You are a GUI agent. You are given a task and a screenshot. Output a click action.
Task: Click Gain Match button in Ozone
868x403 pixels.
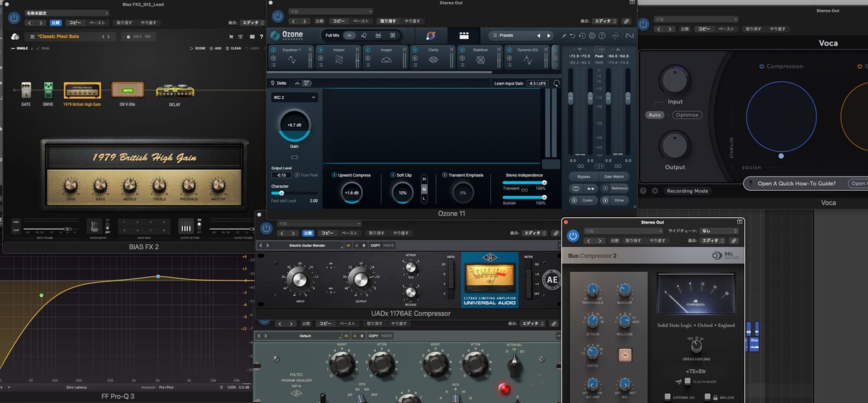[x=614, y=176]
